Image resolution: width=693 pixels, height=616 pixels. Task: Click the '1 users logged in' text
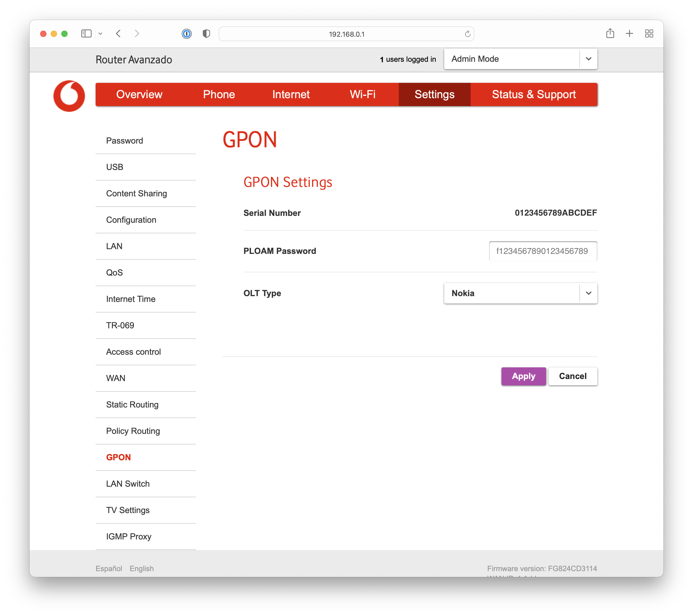tap(408, 59)
